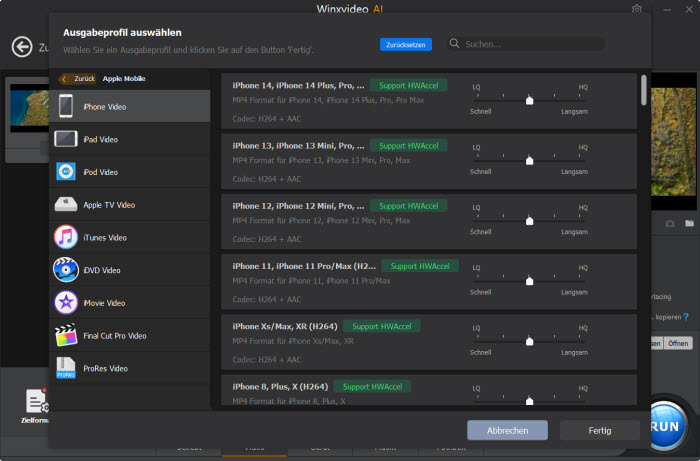
Task: Adjust quality slider for iPhone 14 profile
Action: click(529, 100)
